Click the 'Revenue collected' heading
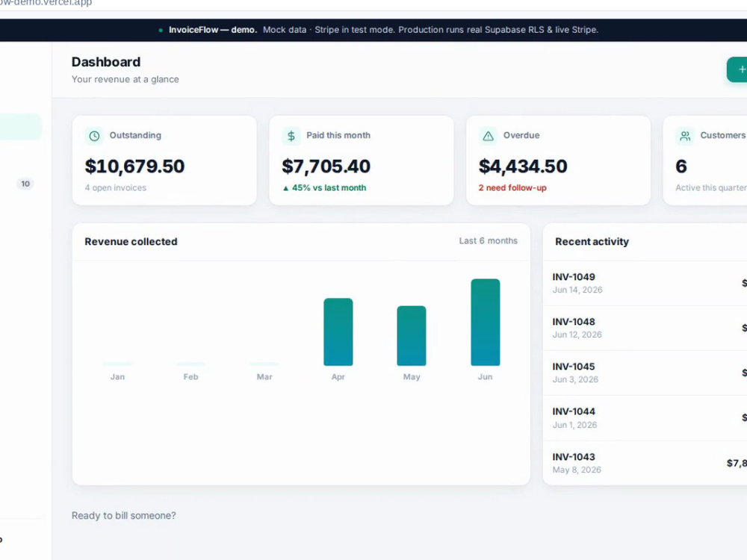Viewport: 747px width, 560px height. point(131,241)
